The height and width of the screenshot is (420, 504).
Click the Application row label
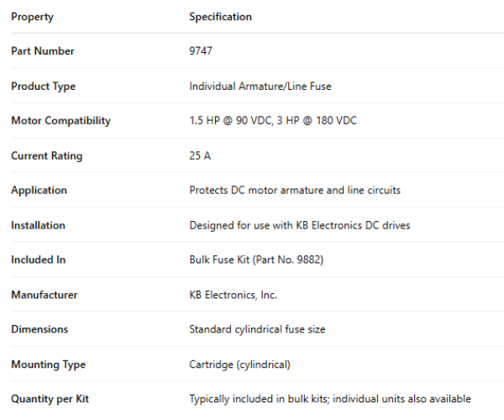(38, 191)
